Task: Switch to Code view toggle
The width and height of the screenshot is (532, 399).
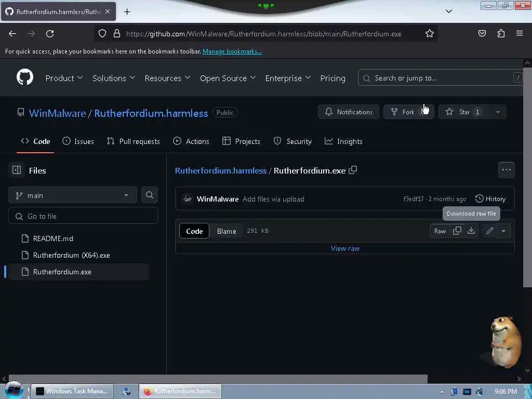Action: click(x=194, y=231)
